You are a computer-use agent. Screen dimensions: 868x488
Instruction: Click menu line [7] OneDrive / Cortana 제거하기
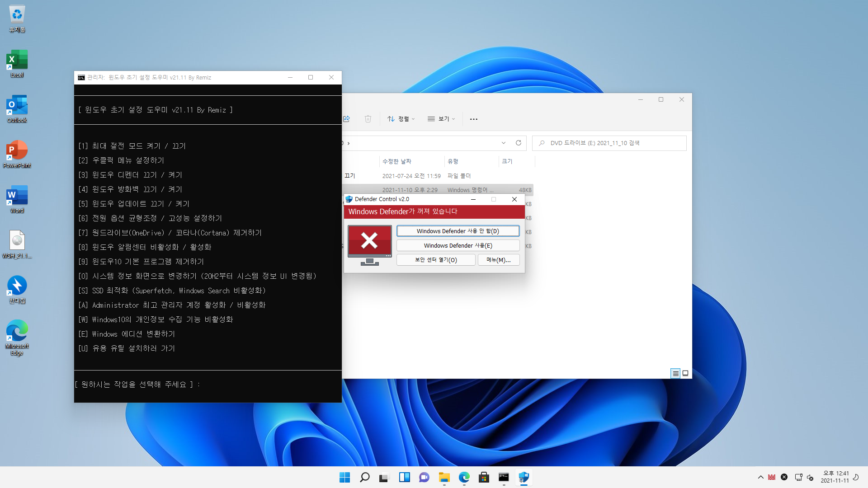[170, 233]
